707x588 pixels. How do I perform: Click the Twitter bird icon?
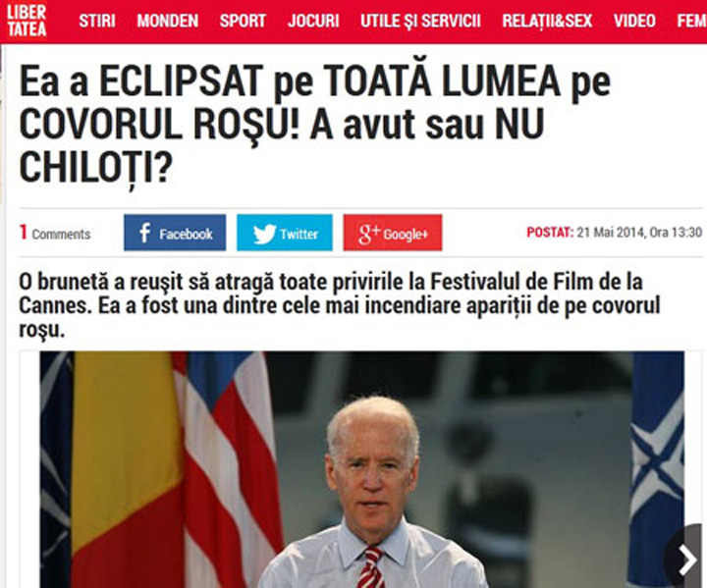click(x=264, y=234)
